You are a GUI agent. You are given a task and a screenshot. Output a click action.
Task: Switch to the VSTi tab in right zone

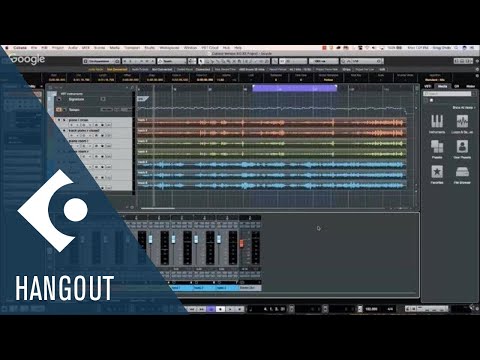(427, 86)
